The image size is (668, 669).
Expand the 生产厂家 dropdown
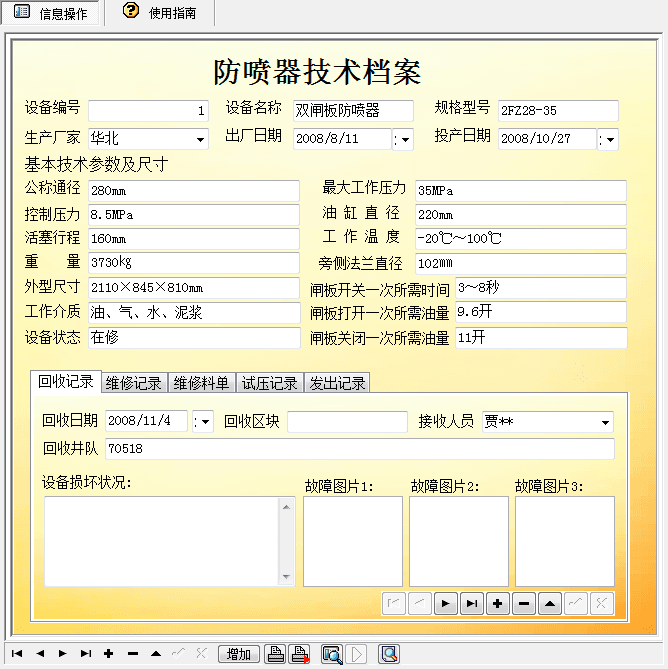tap(201, 139)
